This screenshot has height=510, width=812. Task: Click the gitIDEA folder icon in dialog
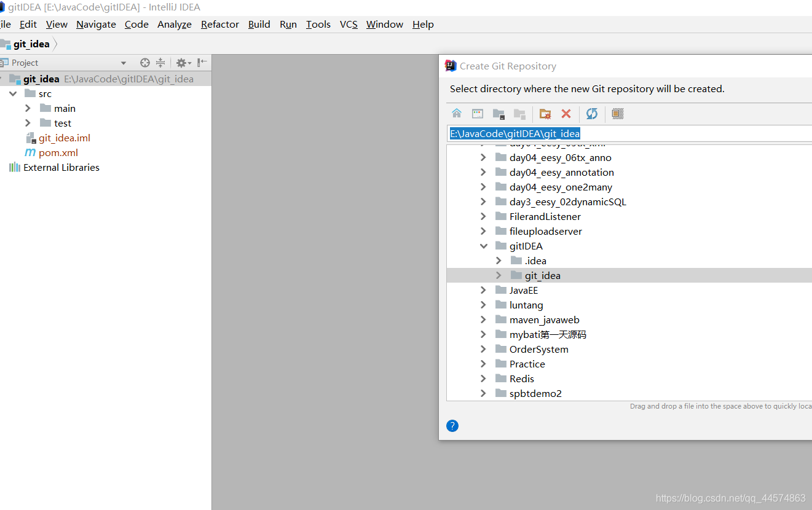point(501,246)
